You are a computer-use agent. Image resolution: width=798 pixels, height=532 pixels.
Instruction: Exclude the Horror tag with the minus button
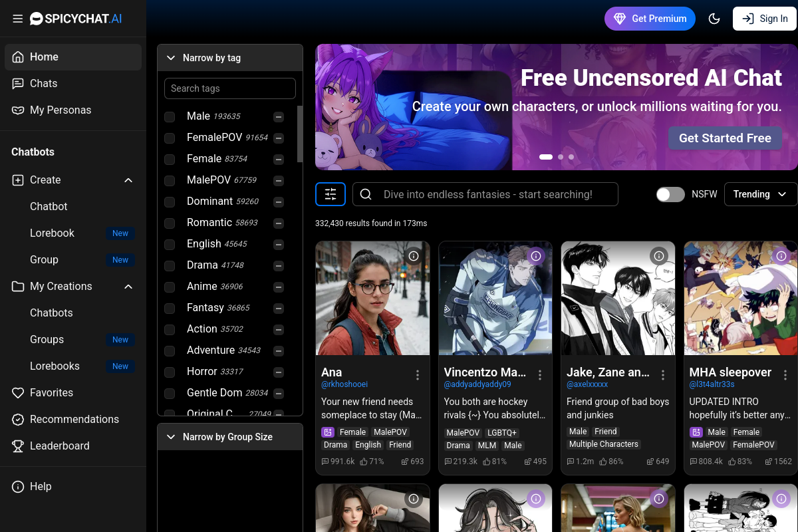[279, 372]
